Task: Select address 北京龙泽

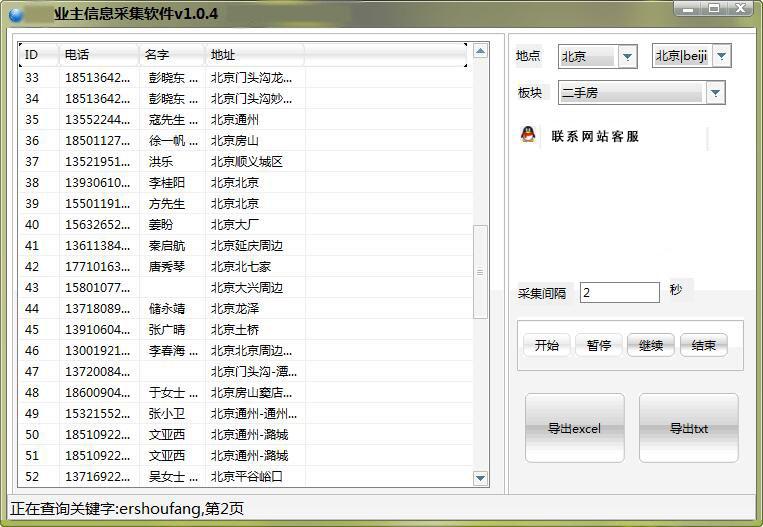Action: 235,309
